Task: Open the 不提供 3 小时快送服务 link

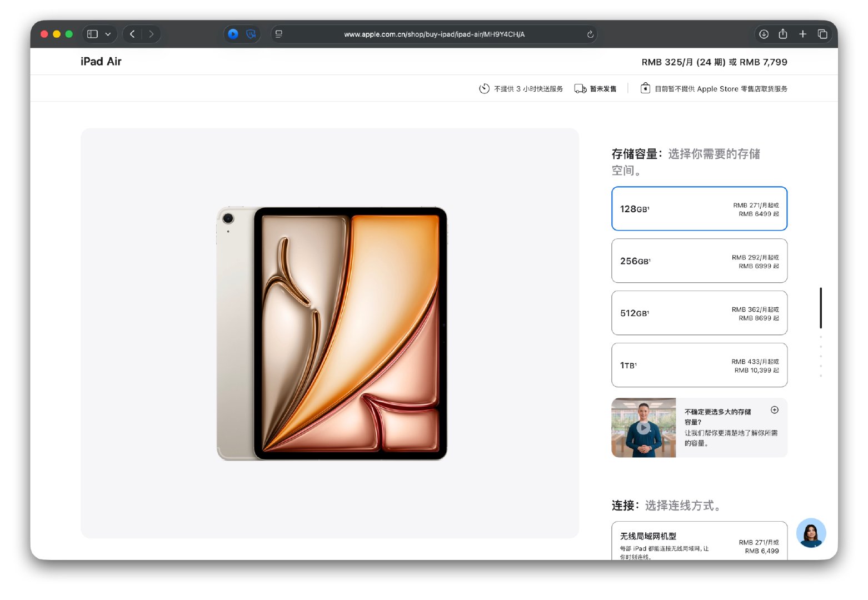Action: coord(528,89)
